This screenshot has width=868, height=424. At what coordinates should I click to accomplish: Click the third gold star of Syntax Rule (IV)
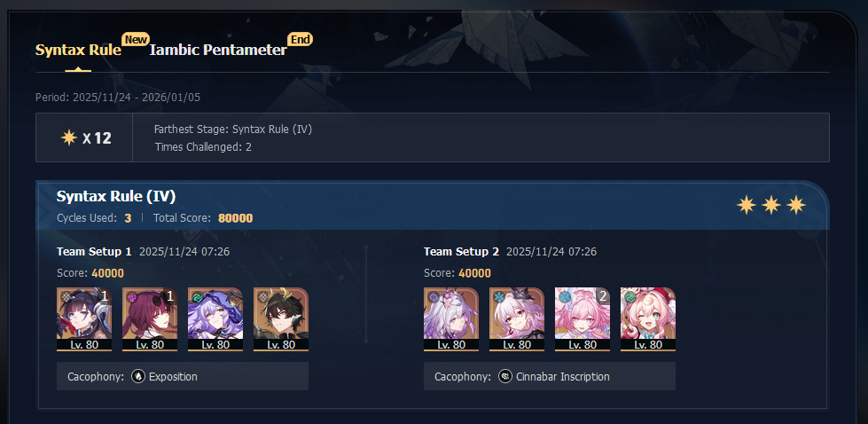tap(796, 206)
